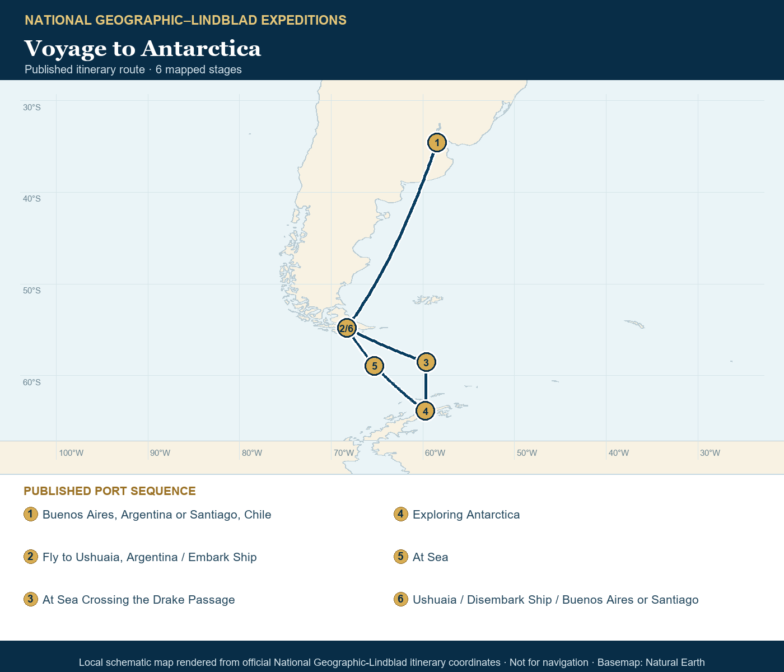Click 'NATIONAL GEOGRAPHIC–LINDBLAD EXPEDITIONS' header text
The height and width of the screenshot is (672, 784).
click(x=186, y=20)
